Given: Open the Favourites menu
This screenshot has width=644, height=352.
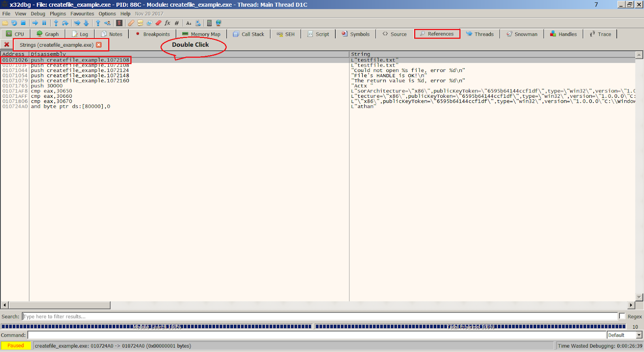Looking at the screenshot, I should click(x=82, y=14).
